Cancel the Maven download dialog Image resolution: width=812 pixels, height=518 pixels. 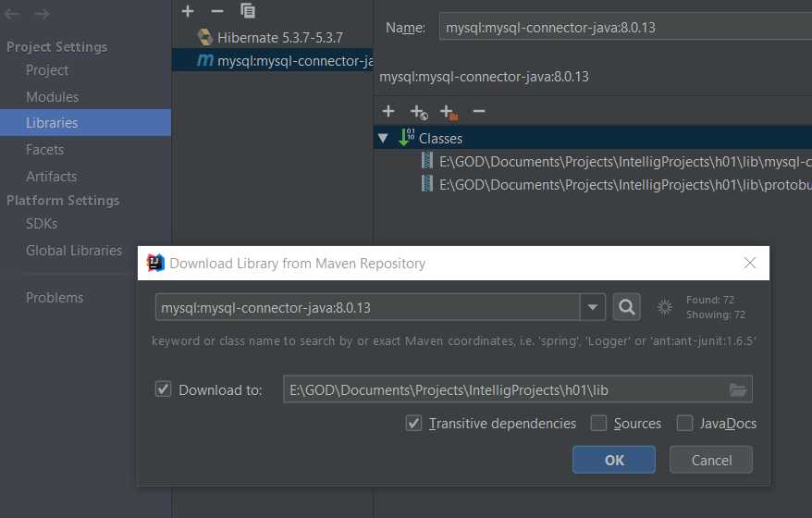(x=711, y=460)
